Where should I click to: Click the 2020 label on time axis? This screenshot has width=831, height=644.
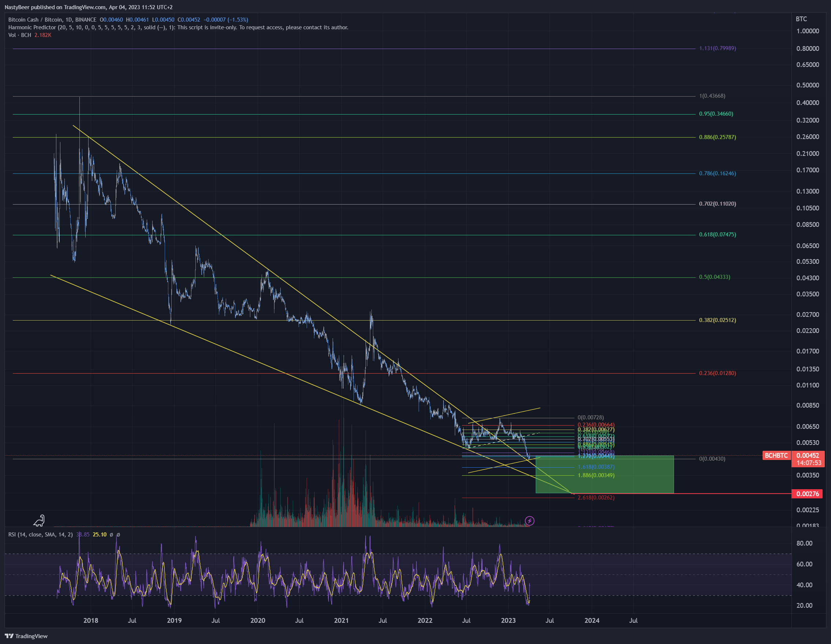point(258,621)
